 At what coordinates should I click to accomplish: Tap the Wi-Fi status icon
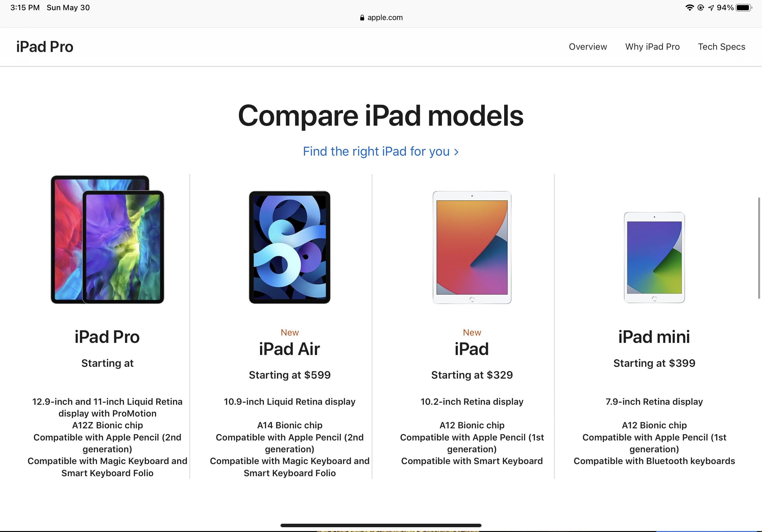click(x=690, y=8)
